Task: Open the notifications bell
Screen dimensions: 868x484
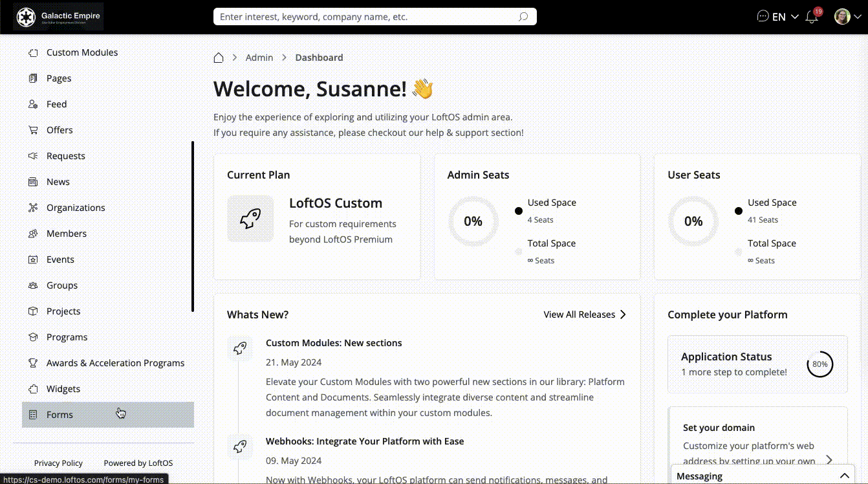Action: click(812, 17)
